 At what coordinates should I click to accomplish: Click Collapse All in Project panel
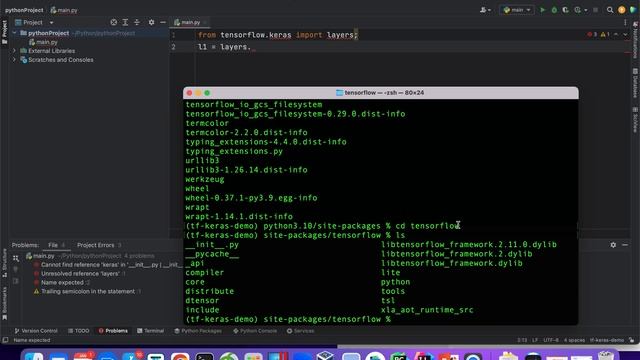click(137, 22)
